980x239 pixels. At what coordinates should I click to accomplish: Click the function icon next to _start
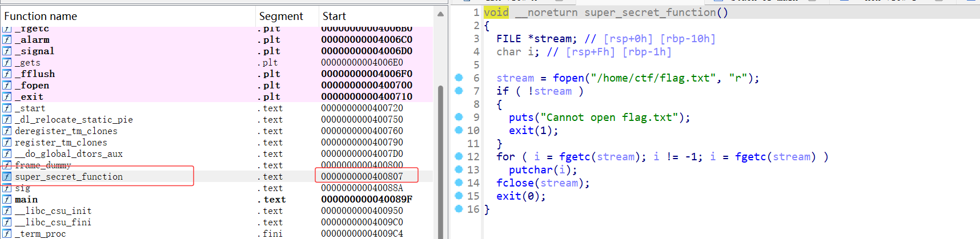pyautogui.click(x=7, y=108)
